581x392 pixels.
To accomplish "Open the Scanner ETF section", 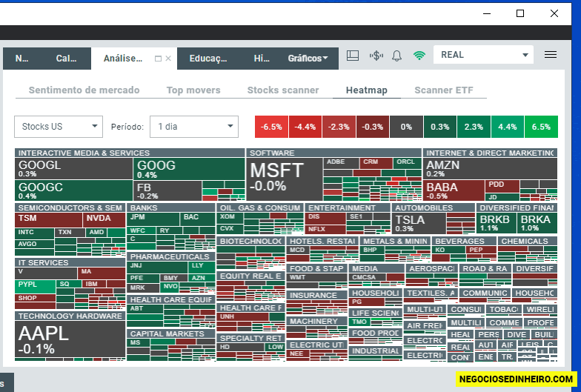I will point(443,90).
